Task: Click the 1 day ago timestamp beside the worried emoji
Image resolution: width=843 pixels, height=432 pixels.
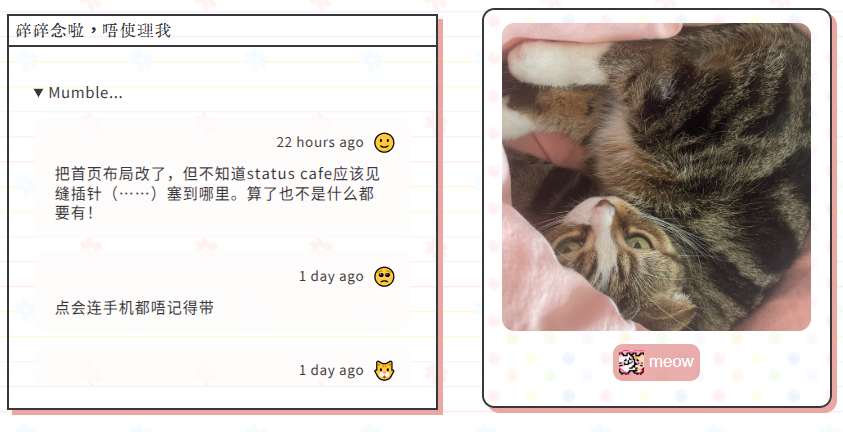Action: (331, 277)
